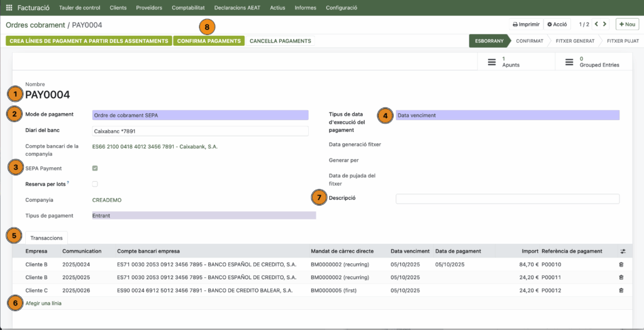The width and height of the screenshot is (644, 330).
Task: Change Tipus de data d'execució field
Action: (507, 115)
